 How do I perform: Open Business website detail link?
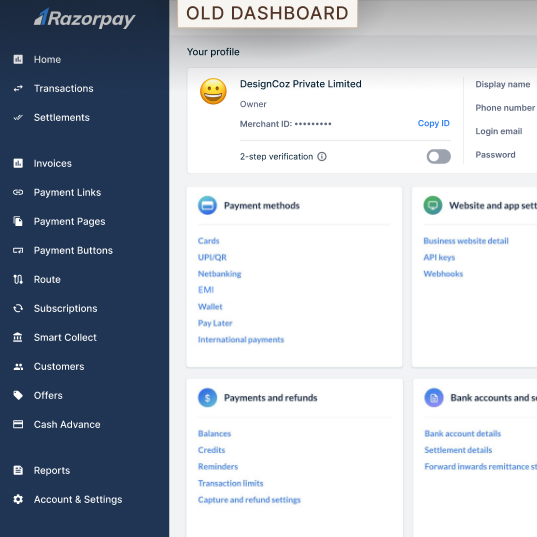466,241
